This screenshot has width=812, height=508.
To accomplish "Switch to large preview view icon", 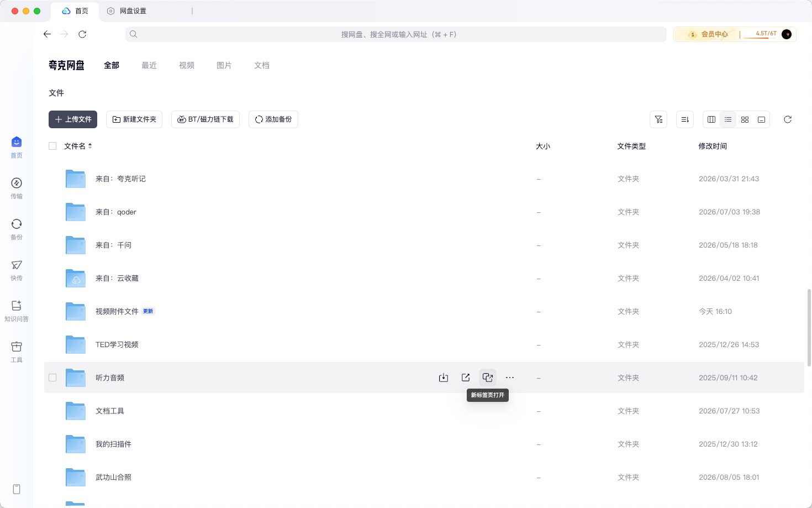I will (x=761, y=119).
